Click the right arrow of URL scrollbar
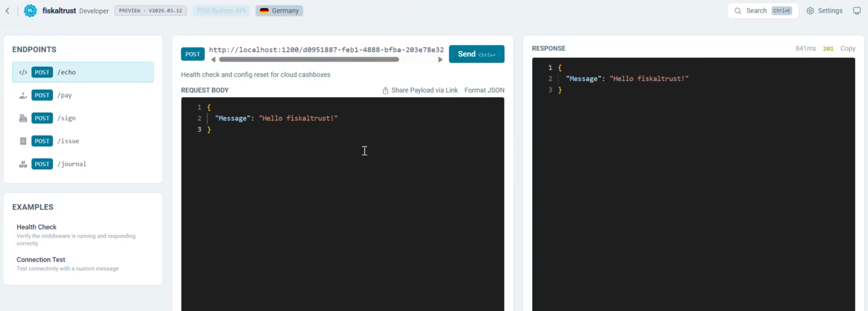Image resolution: width=868 pixels, height=311 pixels. coord(440,59)
